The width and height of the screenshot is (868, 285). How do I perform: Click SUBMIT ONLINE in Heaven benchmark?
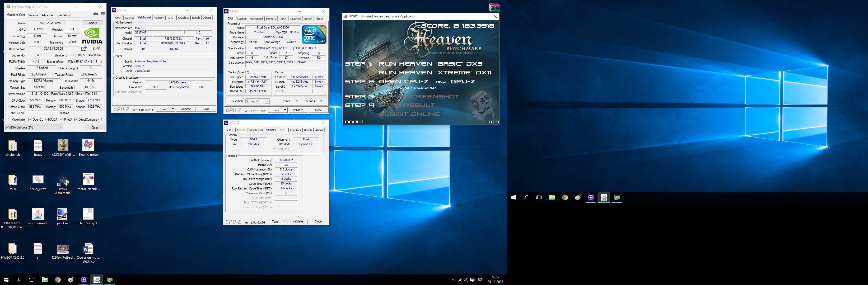[x=409, y=114]
